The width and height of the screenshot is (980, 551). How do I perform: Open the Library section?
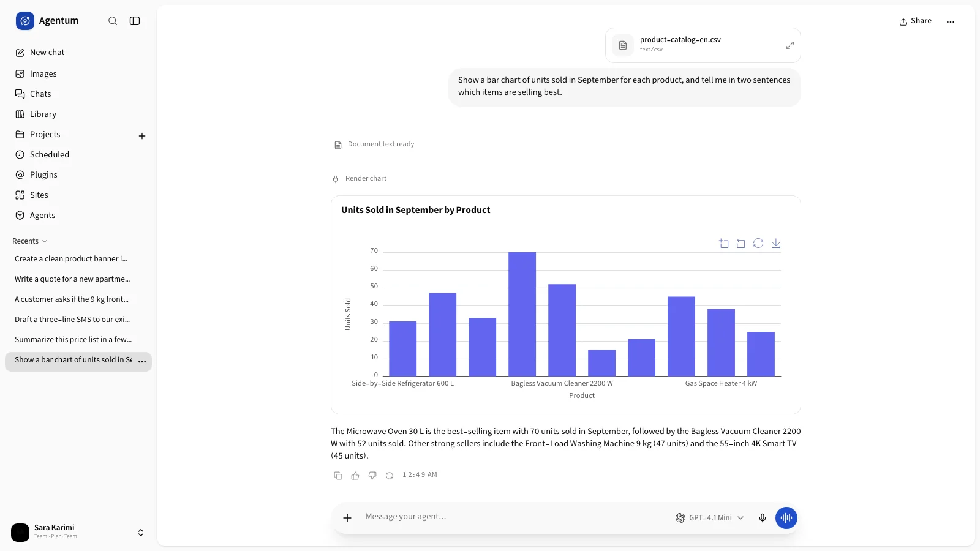pos(78,114)
